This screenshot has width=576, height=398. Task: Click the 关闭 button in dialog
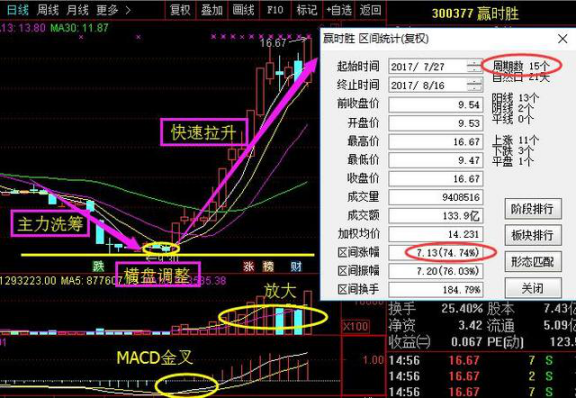click(x=533, y=288)
